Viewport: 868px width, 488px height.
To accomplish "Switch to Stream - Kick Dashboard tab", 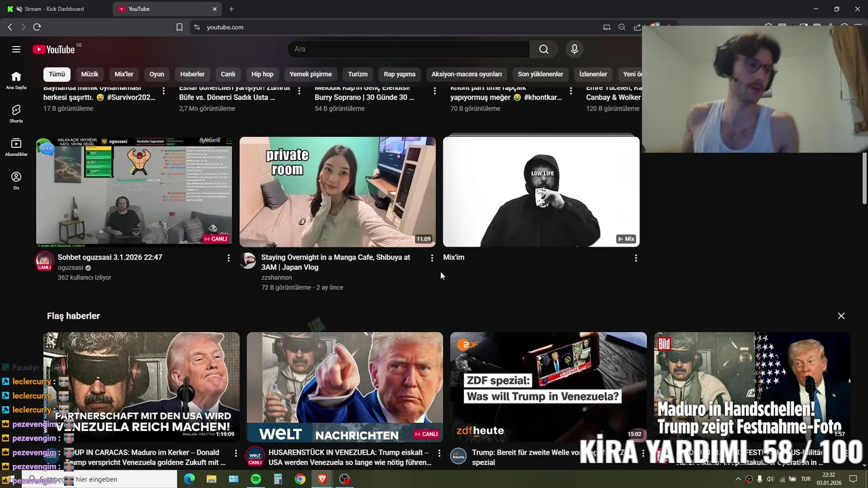I will point(54,9).
